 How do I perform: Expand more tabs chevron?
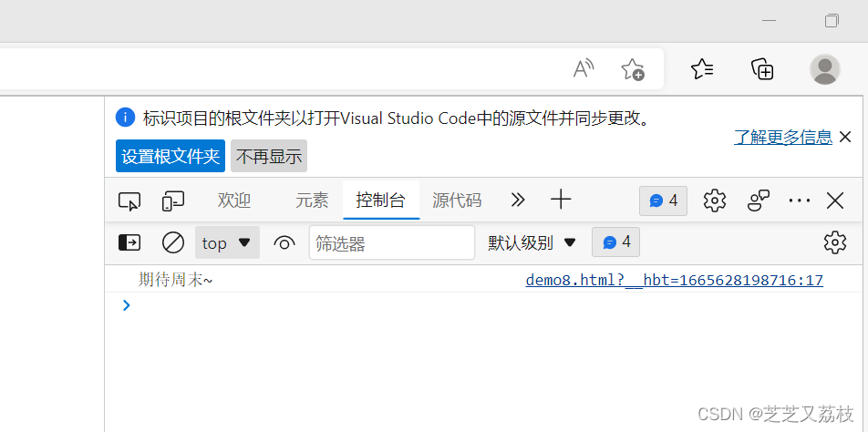click(x=518, y=200)
